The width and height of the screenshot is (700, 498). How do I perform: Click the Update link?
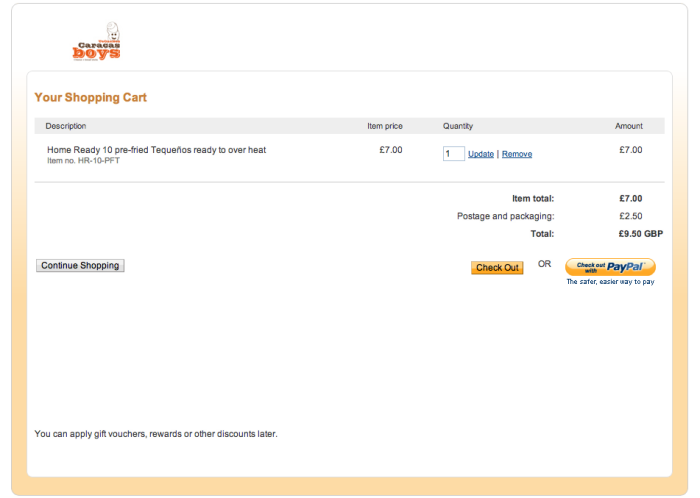(481, 154)
